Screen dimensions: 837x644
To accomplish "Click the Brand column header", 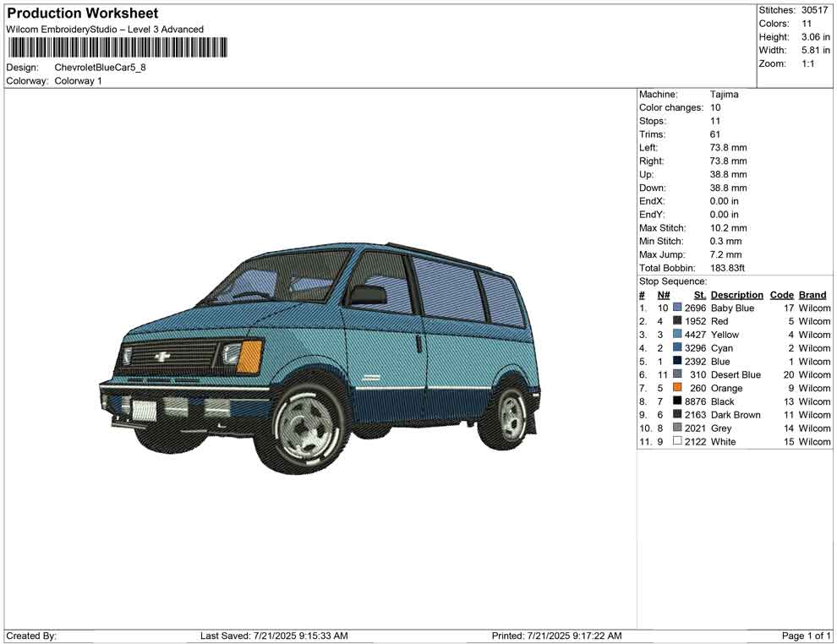I will (x=812, y=295).
